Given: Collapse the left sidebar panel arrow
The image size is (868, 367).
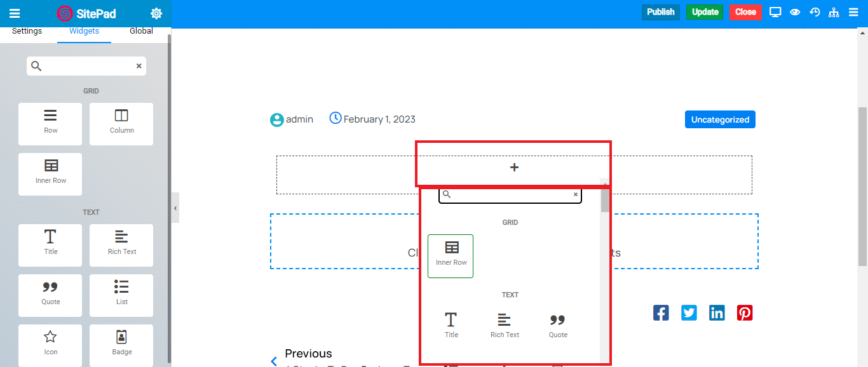Looking at the screenshot, I should [x=175, y=208].
